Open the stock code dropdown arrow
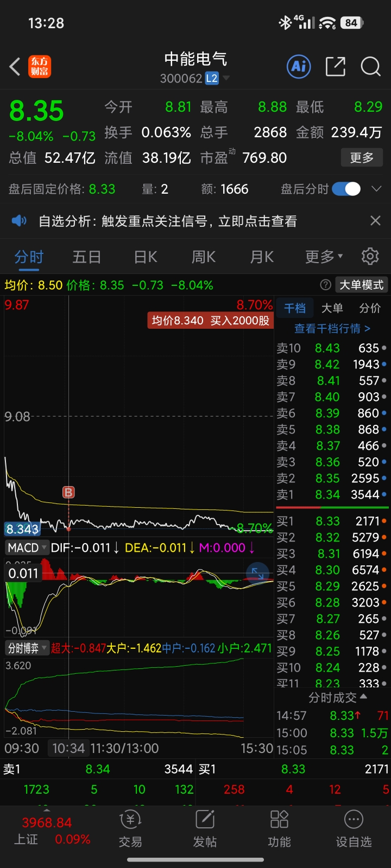This screenshot has height=868, width=391. (226, 79)
